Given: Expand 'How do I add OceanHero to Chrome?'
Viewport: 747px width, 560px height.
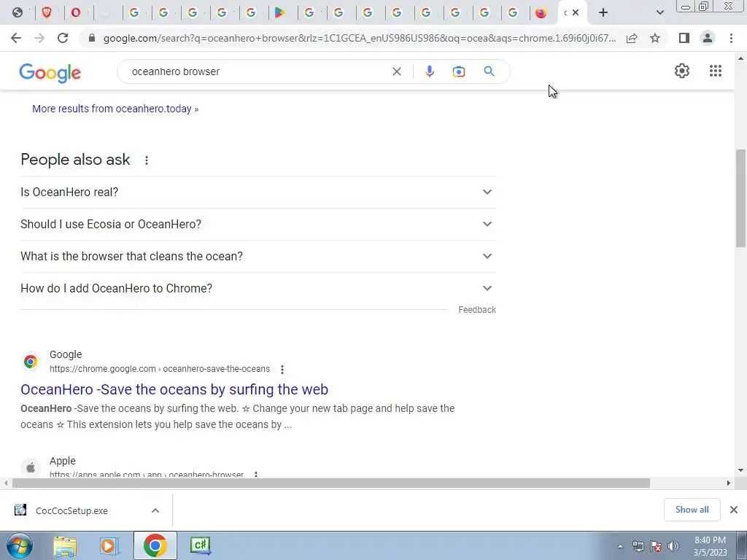Looking at the screenshot, I should [x=258, y=289].
